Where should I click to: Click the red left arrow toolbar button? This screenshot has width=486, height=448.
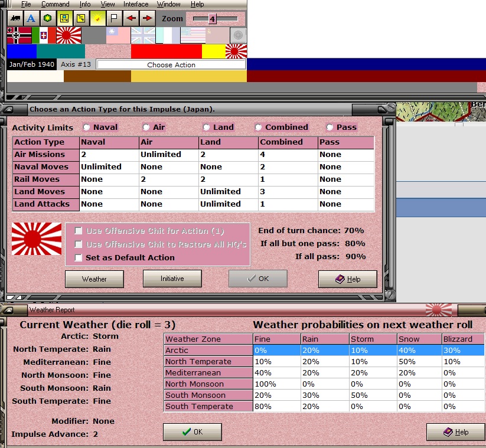tap(131, 18)
